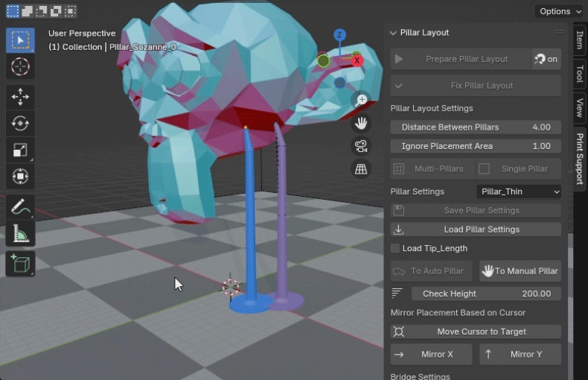588x380 pixels.
Task: Click the Distance Between Pillars value field
Action: click(x=476, y=127)
